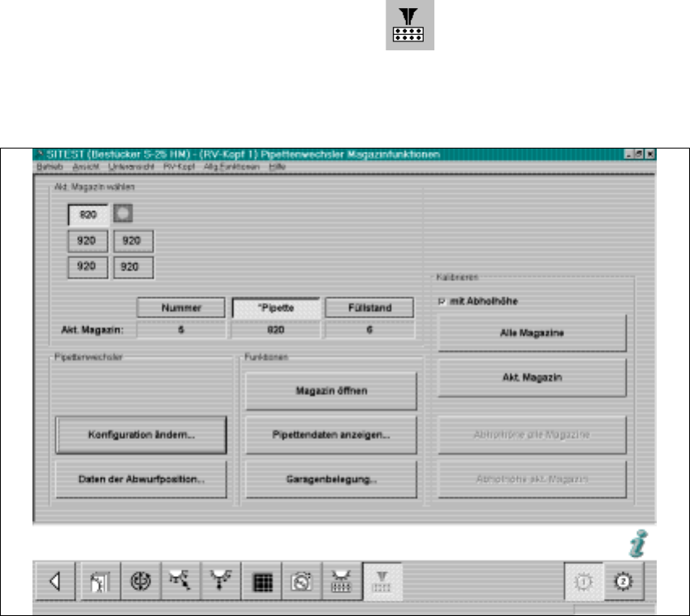Click the Pipettenwechsler group label

(x=88, y=357)
